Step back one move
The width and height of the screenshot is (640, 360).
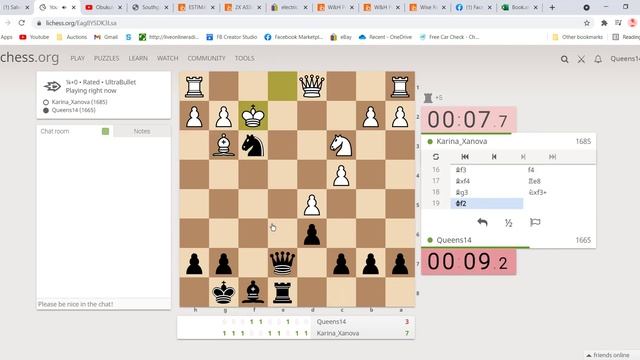tap(494, 157)
